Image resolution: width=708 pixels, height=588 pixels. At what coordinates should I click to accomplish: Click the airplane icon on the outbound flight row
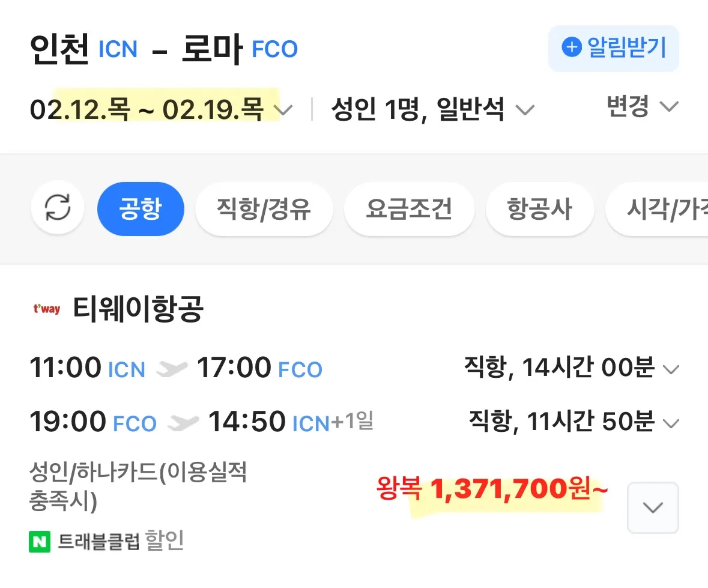pyautogui.click(x=174, y=368)
